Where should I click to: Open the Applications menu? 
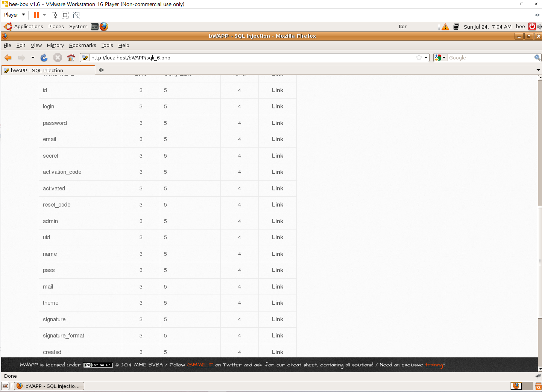point(29,27)
